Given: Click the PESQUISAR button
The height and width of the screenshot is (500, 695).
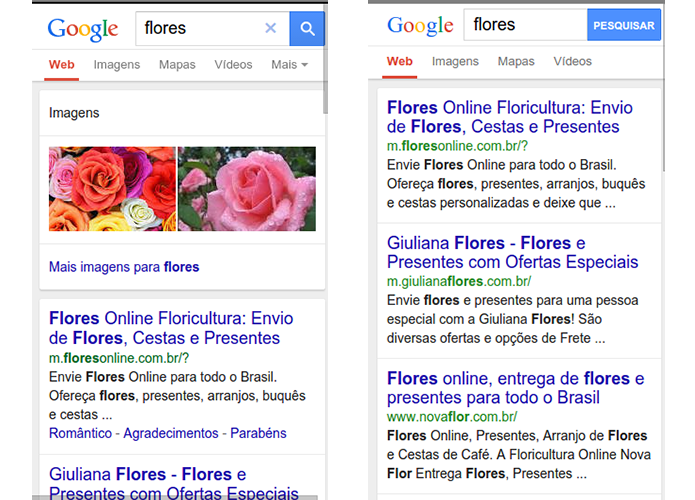Looking at the screenshot, I should (624, 25).
